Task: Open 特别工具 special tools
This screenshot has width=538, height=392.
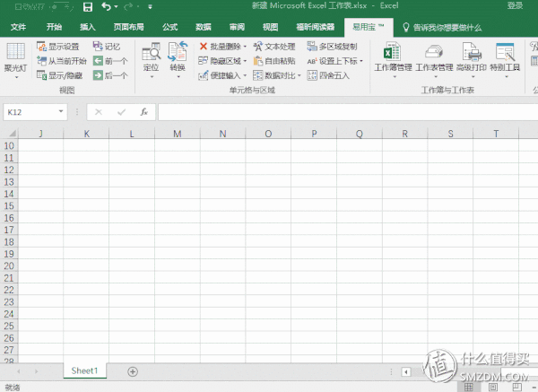Action: pyautogui.click(x=505, y=56)
